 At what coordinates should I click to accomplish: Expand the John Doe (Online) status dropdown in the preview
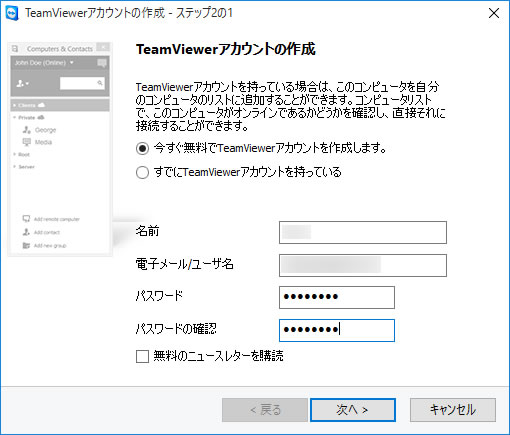(x=72, y=63)
